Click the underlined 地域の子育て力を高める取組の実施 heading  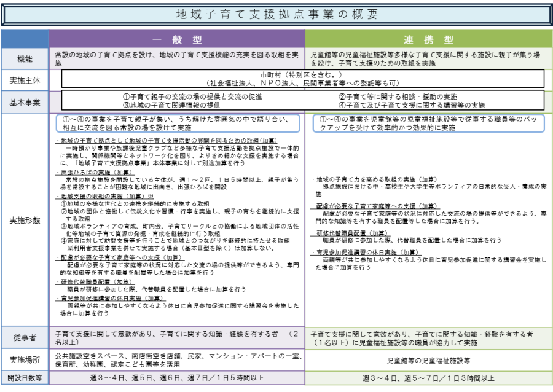[x=374, y=179]
